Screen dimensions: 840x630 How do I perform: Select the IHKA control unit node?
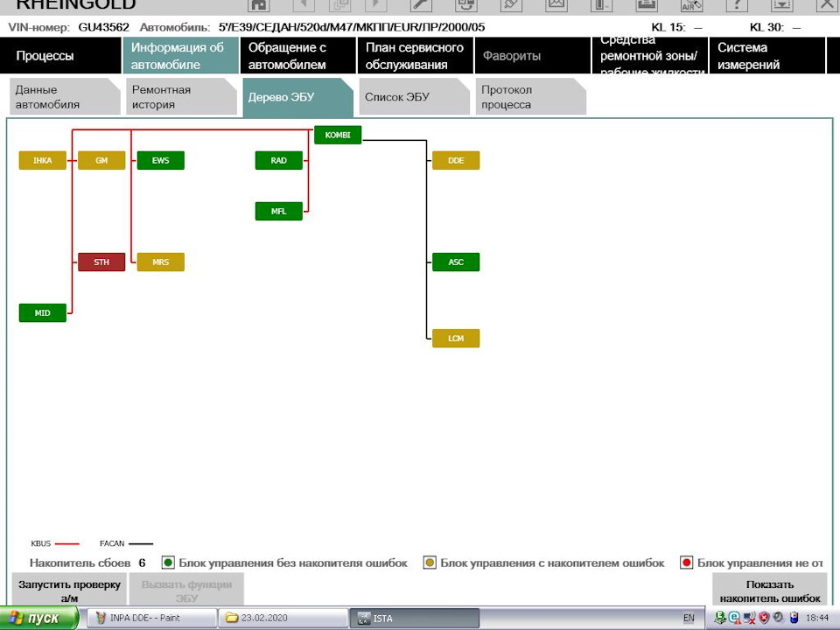click(x=42, y=160)
